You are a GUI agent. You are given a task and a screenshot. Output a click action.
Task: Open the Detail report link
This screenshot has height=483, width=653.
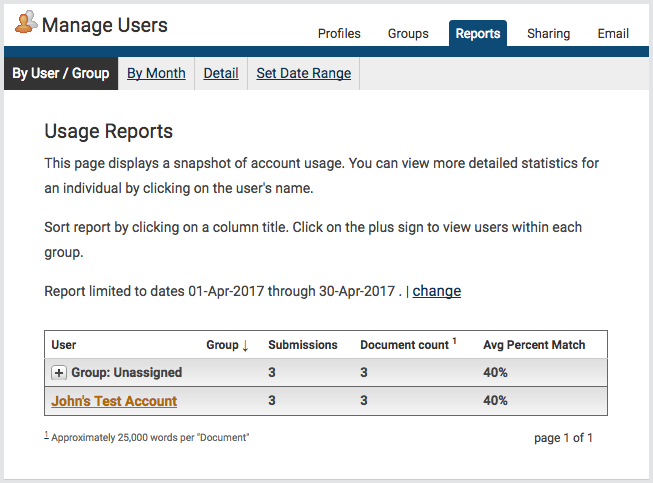[x=221, y=73]
